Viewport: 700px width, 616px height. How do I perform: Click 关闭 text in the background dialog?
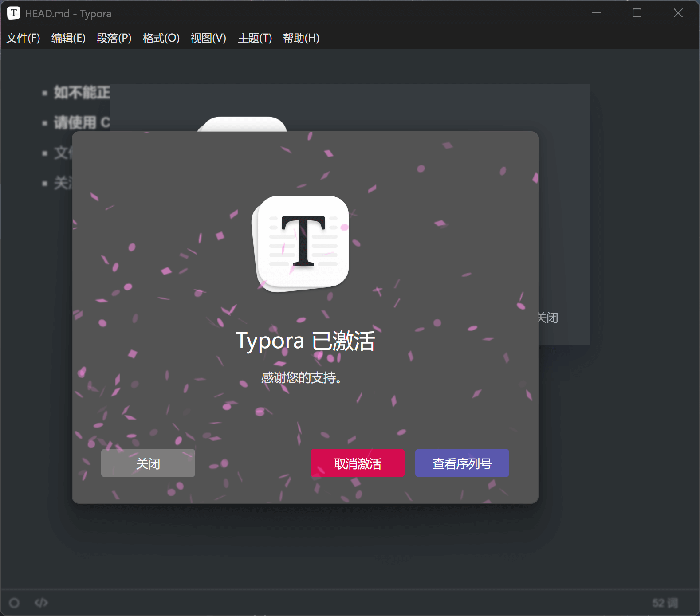coord(548,318)
